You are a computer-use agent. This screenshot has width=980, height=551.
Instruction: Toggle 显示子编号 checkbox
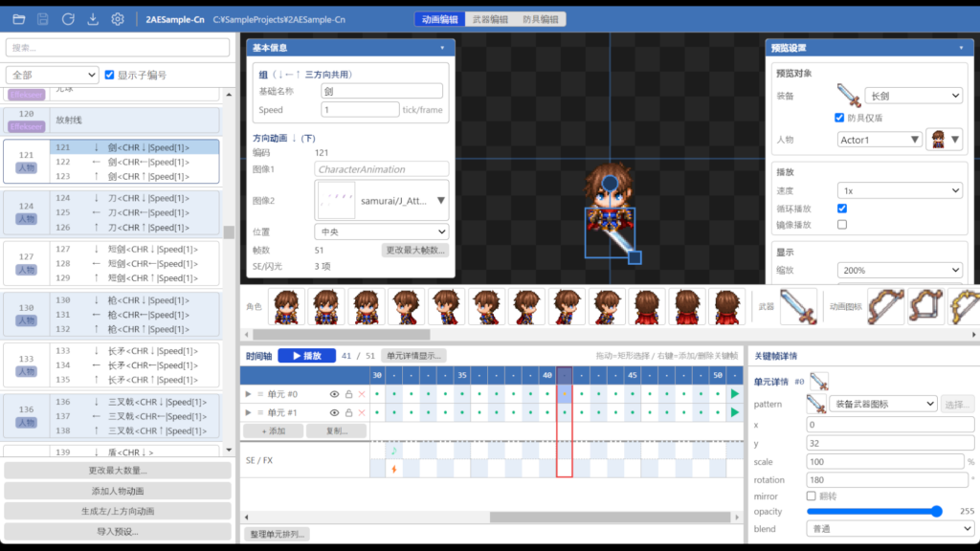(x=109, y=75)
